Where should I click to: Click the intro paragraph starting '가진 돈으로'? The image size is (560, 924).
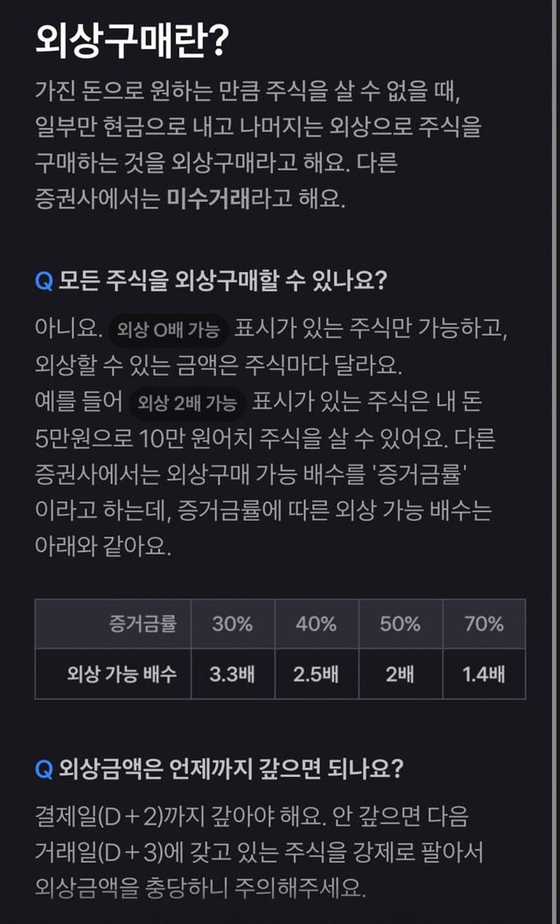click(258, 143)
